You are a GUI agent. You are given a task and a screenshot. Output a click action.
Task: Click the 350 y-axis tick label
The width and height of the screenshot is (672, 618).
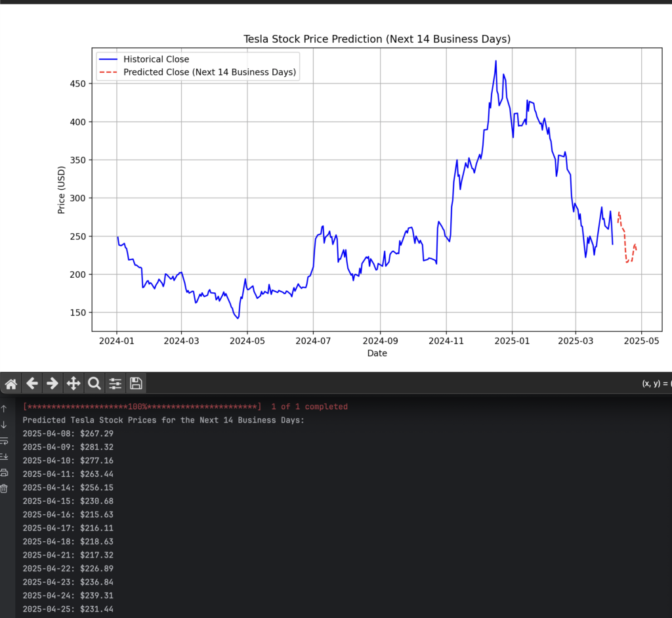coord(78,160)
